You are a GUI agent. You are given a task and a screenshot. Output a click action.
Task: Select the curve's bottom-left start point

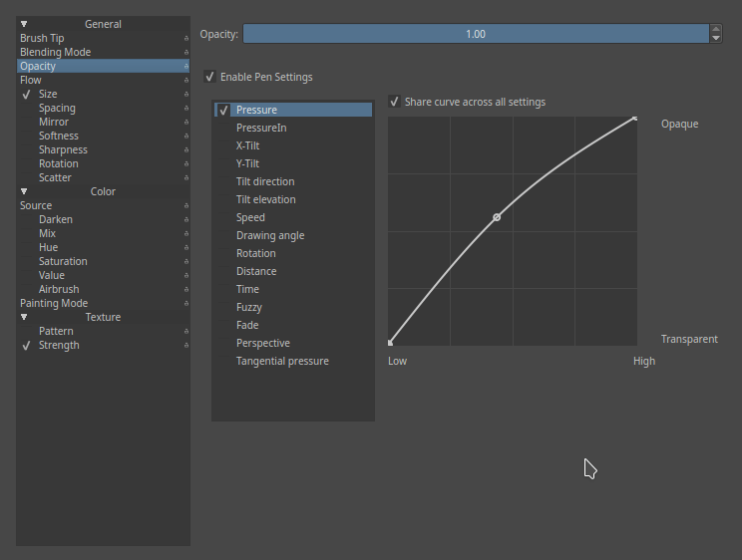[390, 343]
